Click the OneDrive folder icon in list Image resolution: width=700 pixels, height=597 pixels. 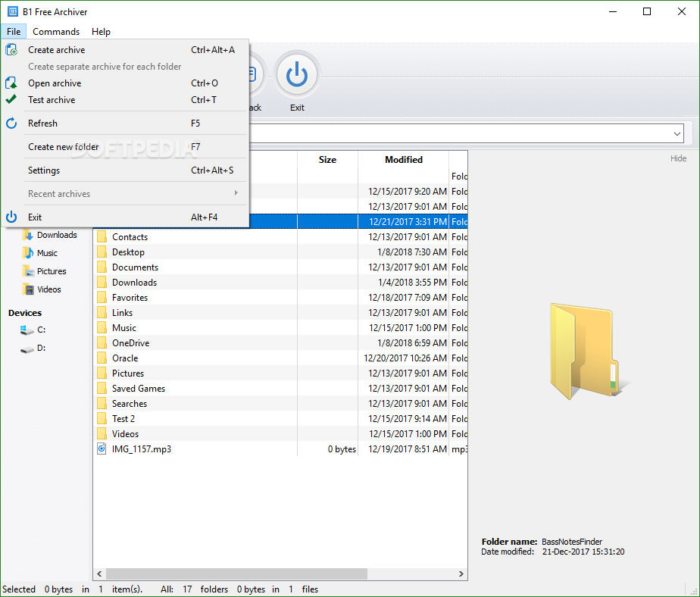coord(102,343)
